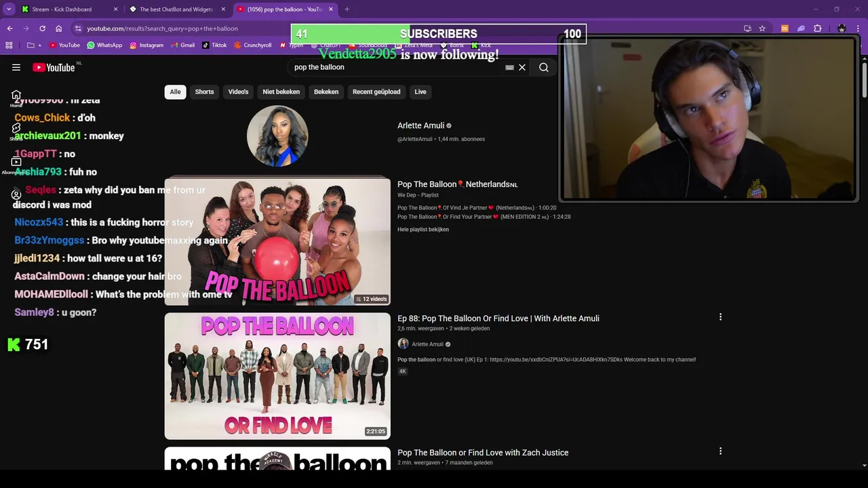Open the tab search dropdown arrow
868x488 pixels.
(x=9, y=9)
